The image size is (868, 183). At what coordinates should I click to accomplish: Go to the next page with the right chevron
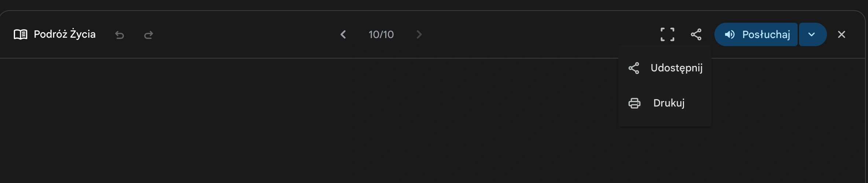click(419, 34)
